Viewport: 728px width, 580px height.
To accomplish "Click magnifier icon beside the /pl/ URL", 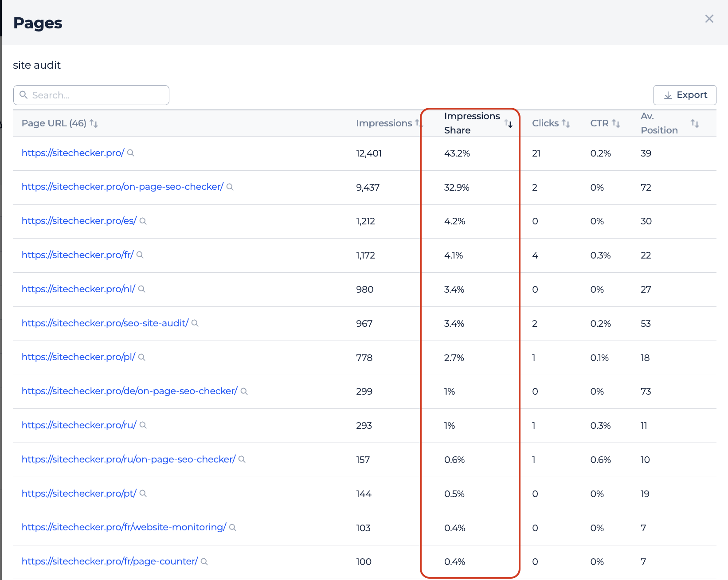I will [142, 357].
